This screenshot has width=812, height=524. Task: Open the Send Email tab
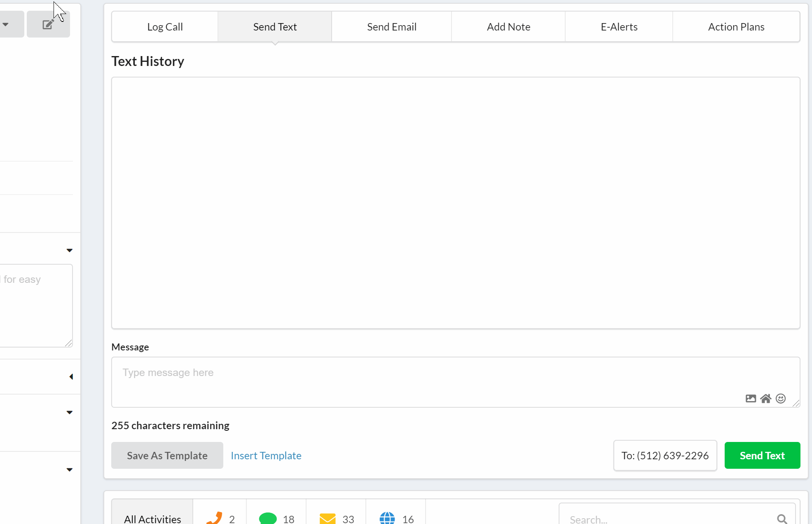pyautogui.click(x=391, y=27)
